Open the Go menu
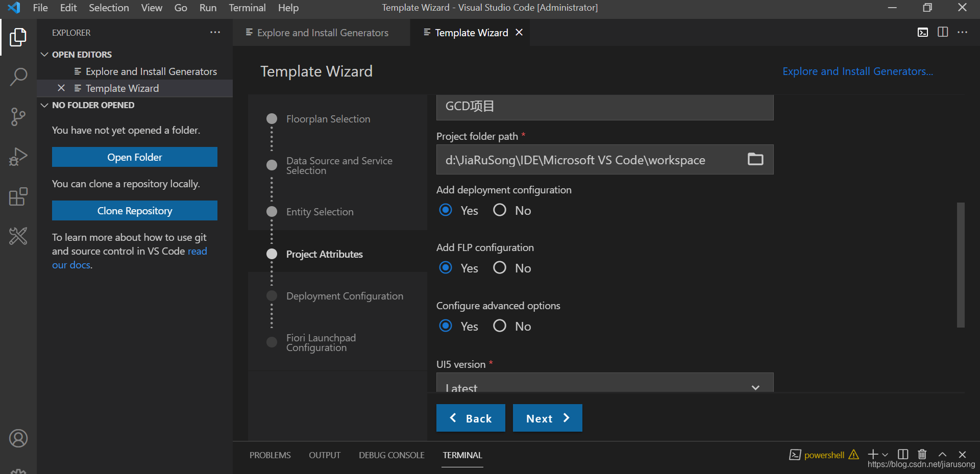980x474 pixels. [x=181, y=8]
